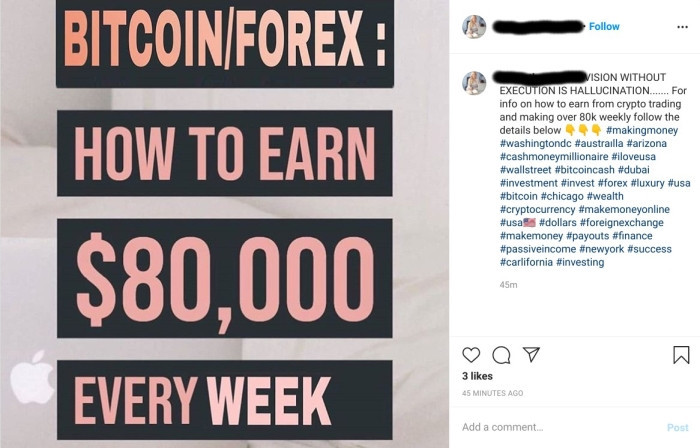Open the #passiveincome hashtag
This screenshot has height=448, width=700.
[x=538, y=249]
